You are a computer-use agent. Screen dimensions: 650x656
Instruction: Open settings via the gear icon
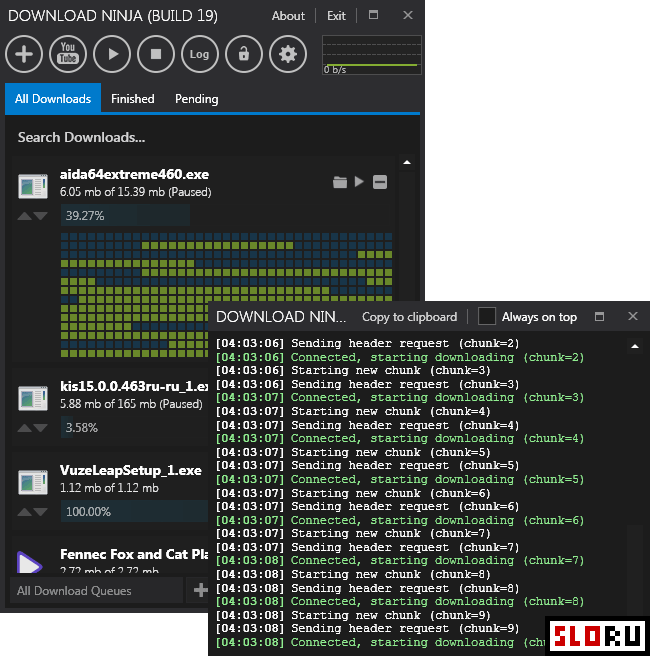288,54
